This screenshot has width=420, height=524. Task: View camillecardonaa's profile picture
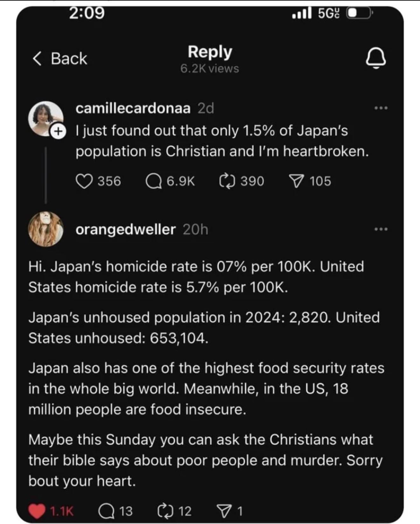(45, 118)
